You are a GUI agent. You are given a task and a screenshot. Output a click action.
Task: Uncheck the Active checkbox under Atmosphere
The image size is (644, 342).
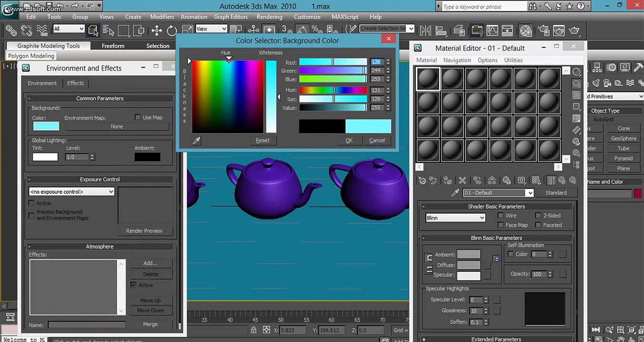tap(134, 285)
